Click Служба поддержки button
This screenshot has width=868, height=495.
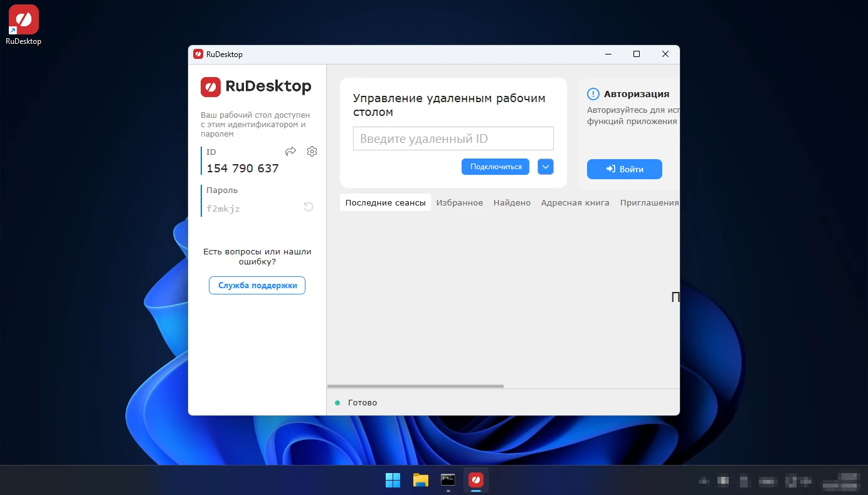coord(257,285)
